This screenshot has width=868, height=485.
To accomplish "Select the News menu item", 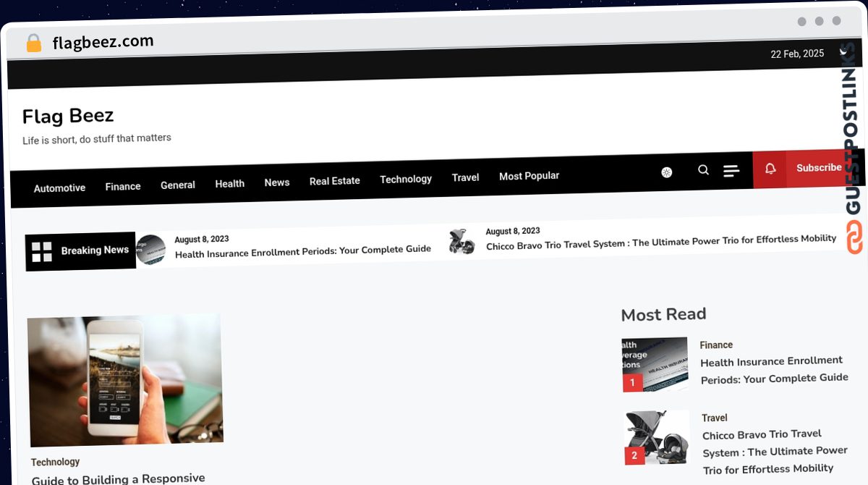I will 277,182.
